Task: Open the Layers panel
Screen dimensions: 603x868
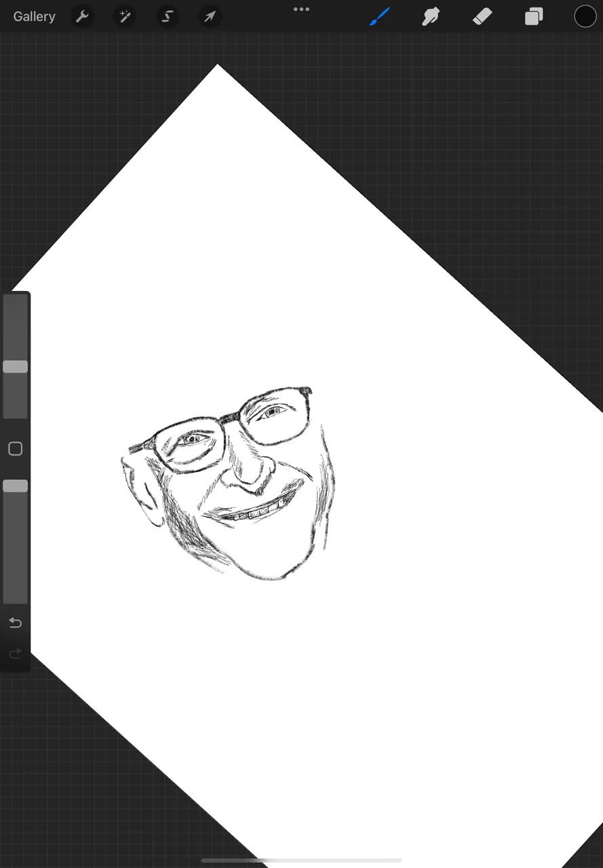Action: pyautogui.click(x=534, y=16)
